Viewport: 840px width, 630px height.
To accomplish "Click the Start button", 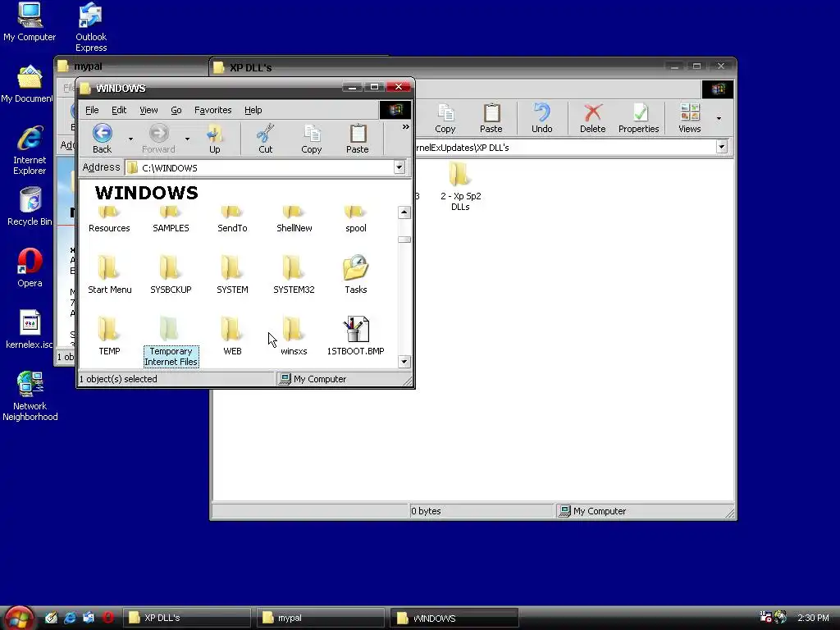I will [x=19, y=619].
